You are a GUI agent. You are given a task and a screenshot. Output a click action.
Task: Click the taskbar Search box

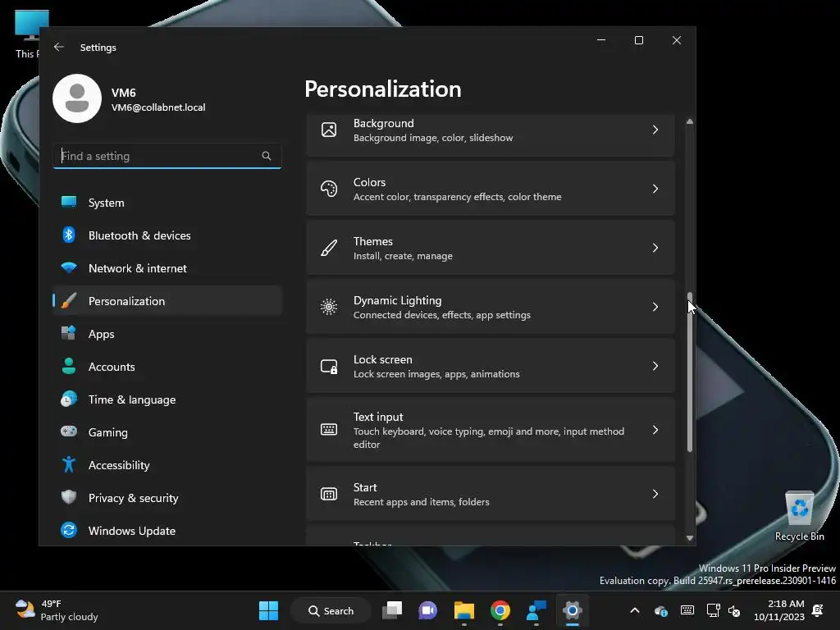(331, 610)
